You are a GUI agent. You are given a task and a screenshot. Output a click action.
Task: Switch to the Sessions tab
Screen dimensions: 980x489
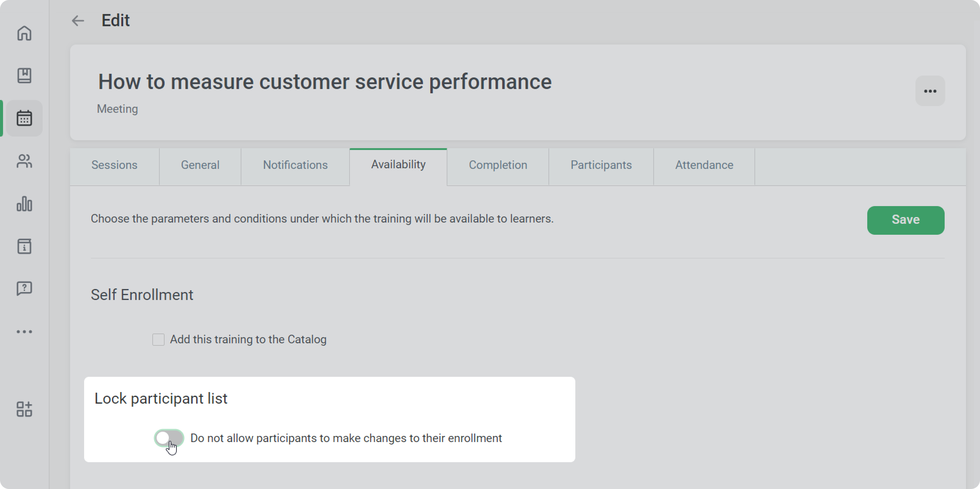114,165
